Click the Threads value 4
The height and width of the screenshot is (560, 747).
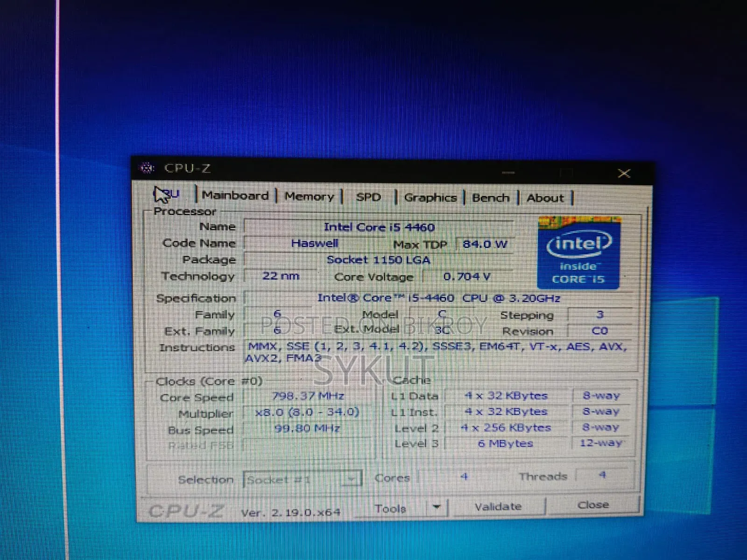click(x=602, y=475)
